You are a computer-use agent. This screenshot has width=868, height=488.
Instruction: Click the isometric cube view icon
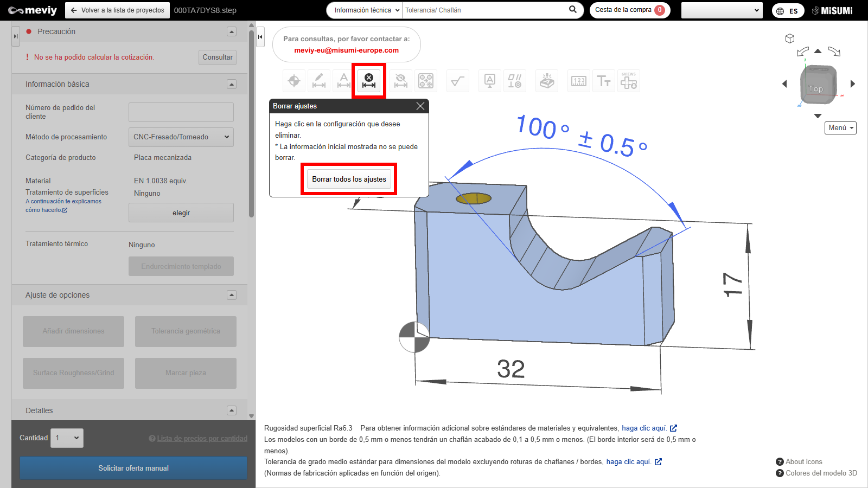[790, 38]
